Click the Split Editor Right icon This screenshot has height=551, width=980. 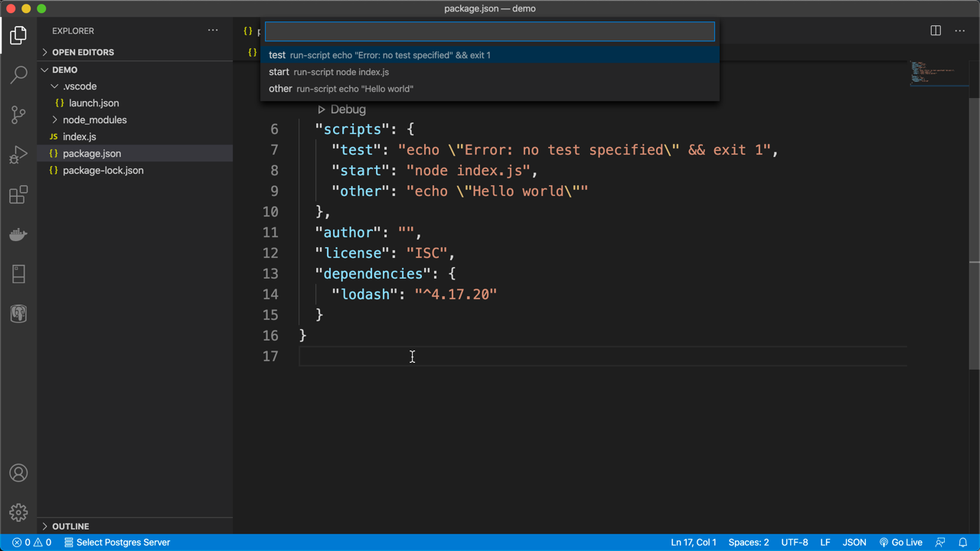(x=936, y=31)
